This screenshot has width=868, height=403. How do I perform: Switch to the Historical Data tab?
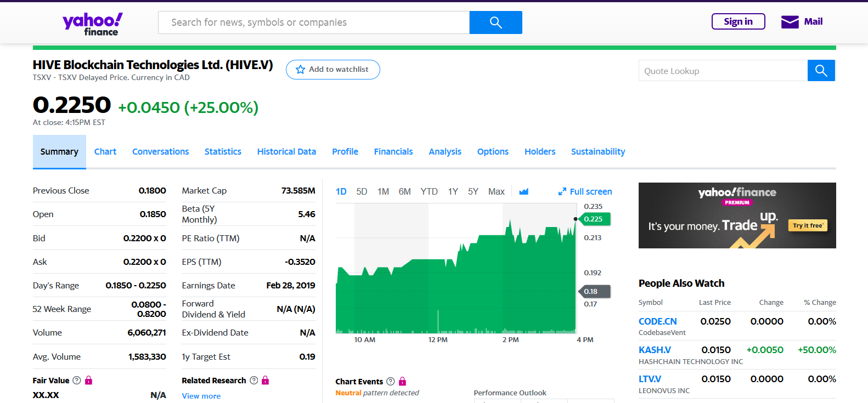(286, 152)
